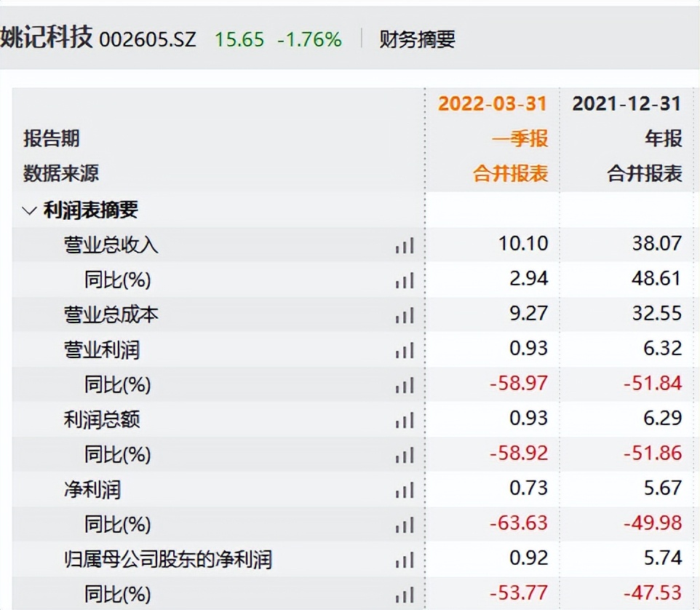Open the 财务摘要 tab
Screen dimensions: 700x610
[x=417, y=39]
